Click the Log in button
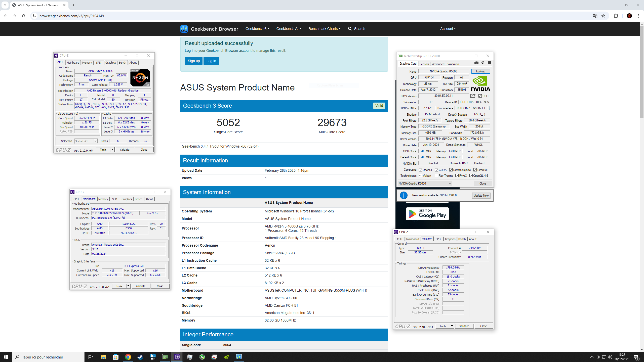Image resolution: width=644 pixels, height=362 pixels. pyautogui.click(x=211, y=61)
